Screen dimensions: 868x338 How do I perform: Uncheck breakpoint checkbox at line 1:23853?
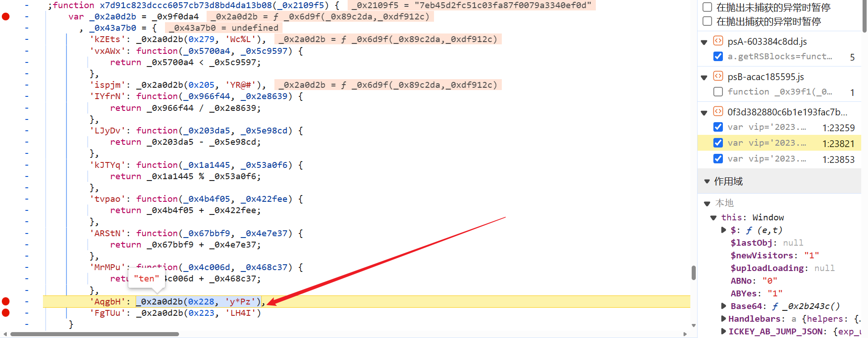[x=718, y=159]
